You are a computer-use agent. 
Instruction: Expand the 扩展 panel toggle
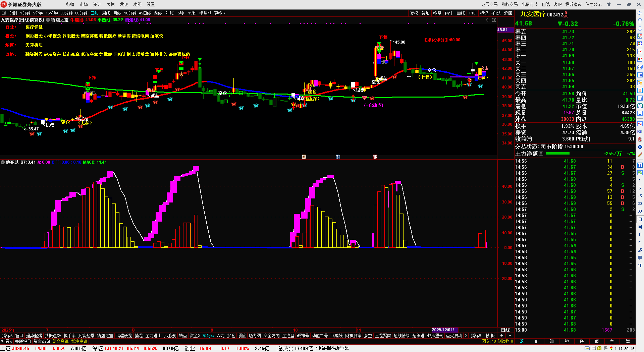pos(6,341)
